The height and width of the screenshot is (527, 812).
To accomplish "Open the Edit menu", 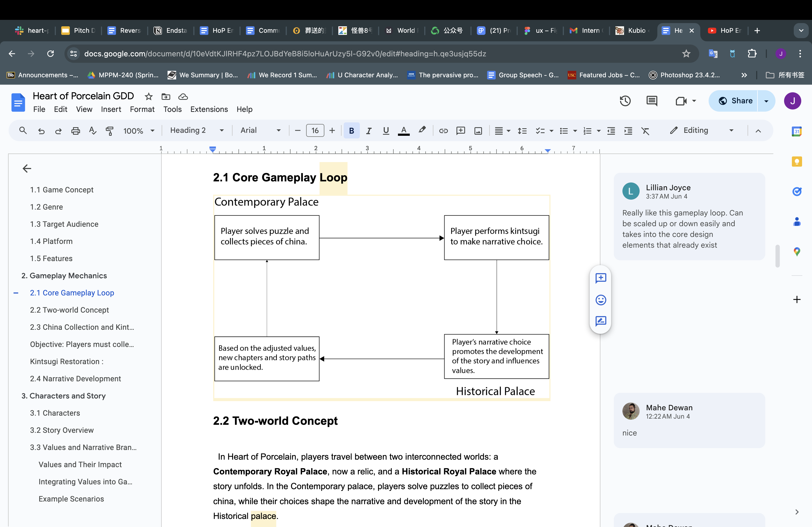I will pyautogui.click(x=60, y=109).
